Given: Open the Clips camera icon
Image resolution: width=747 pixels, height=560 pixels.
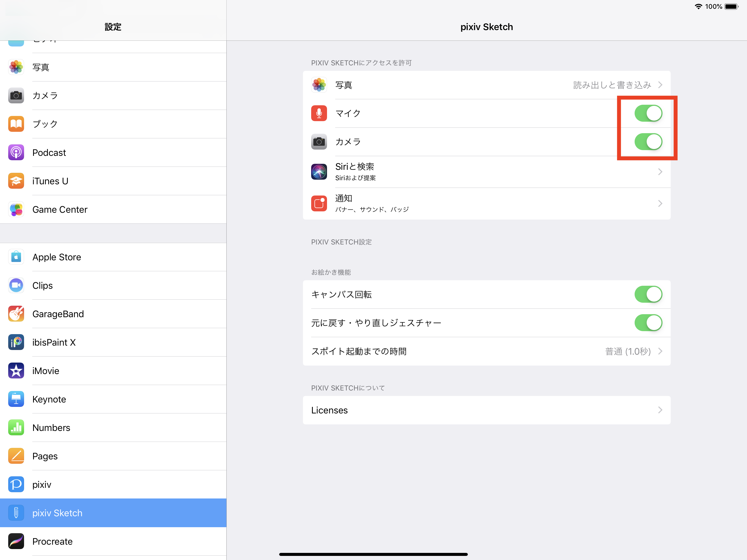Looking at the screenshot, I should 16,285.
